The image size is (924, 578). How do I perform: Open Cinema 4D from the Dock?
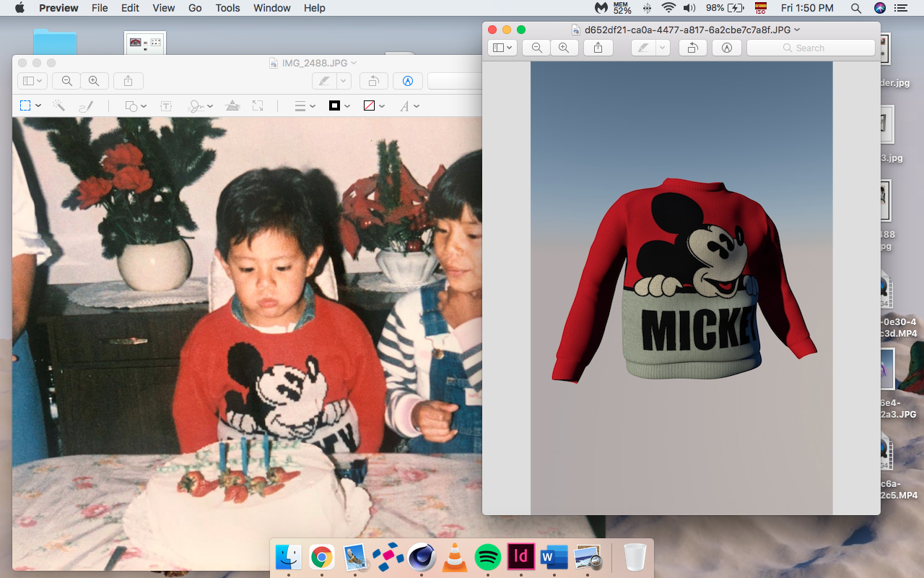pyautogui.click(x=421, y=557)
